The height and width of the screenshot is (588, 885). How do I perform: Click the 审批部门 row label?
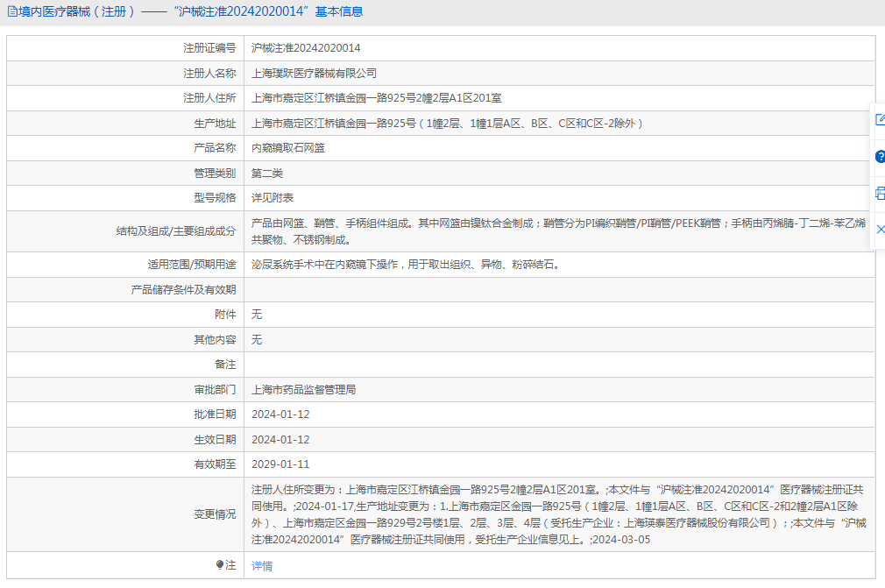(215, 389)
